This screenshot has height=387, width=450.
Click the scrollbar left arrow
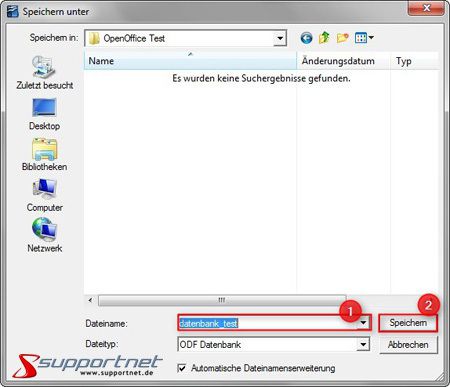coord(90,300)
